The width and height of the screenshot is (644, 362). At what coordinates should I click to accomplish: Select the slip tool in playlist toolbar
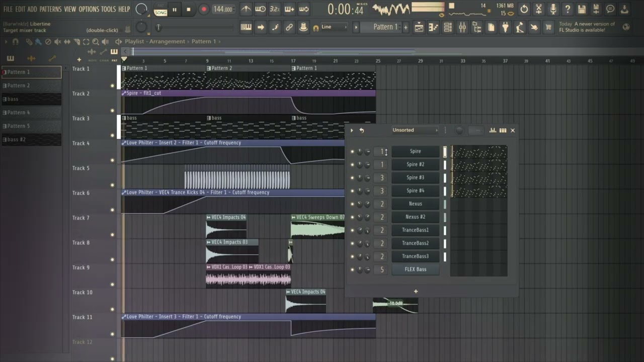point(67,42)
